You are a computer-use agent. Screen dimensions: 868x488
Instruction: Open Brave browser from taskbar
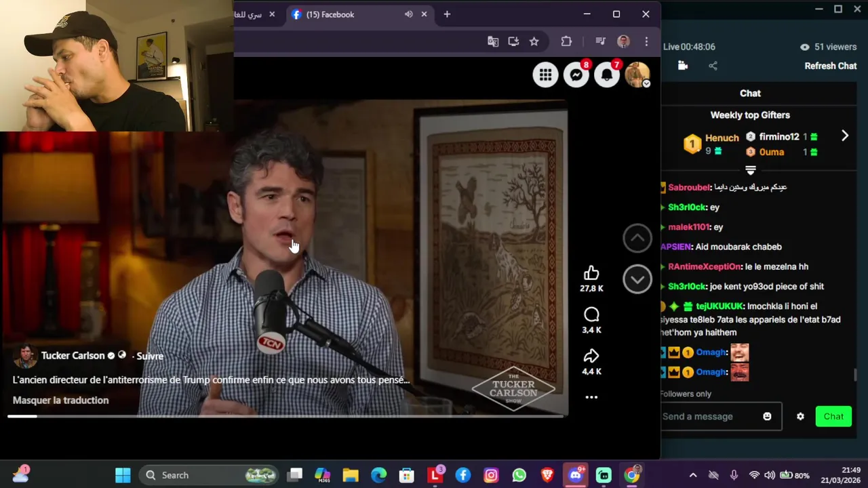(547, 475)
